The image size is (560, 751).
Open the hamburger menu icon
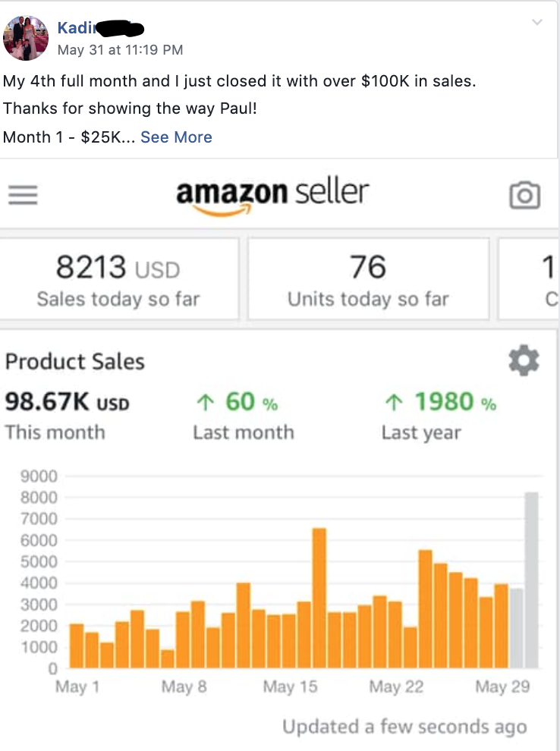[23, 195]
